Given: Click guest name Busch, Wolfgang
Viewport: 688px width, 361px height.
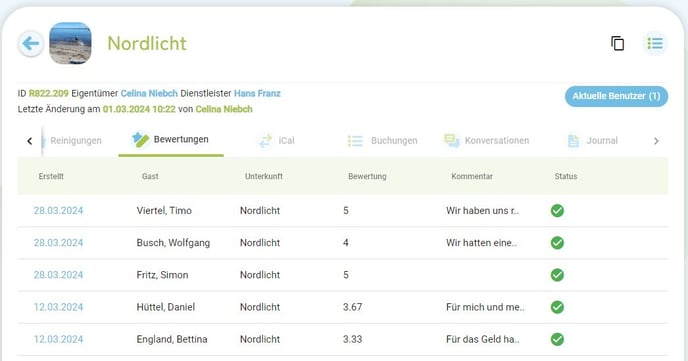Looking at the screenshot, I should [173, 243].
